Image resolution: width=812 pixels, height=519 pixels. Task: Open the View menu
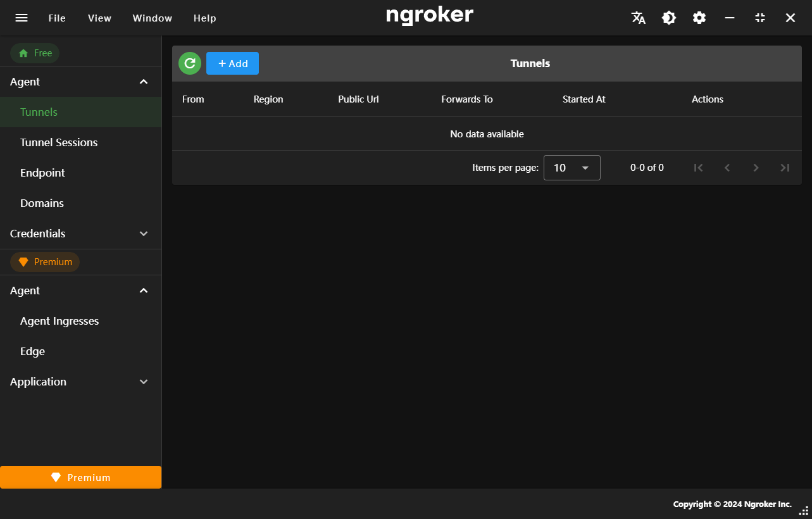(x=99, y=18)
